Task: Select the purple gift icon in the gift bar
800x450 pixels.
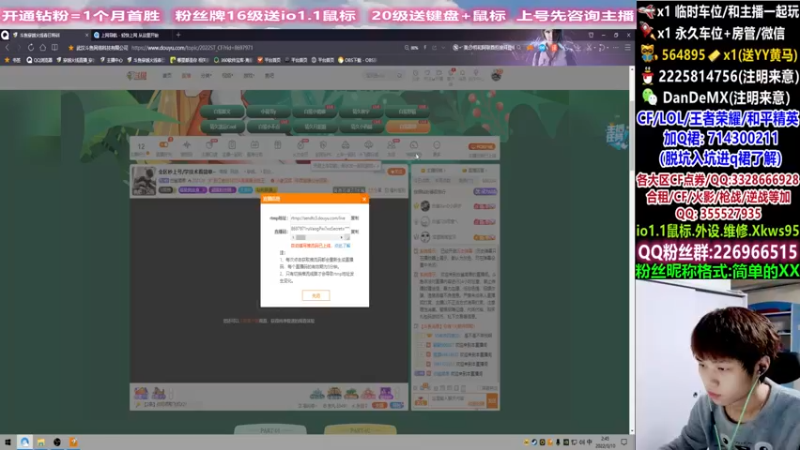Action: (x=386, y=392)
